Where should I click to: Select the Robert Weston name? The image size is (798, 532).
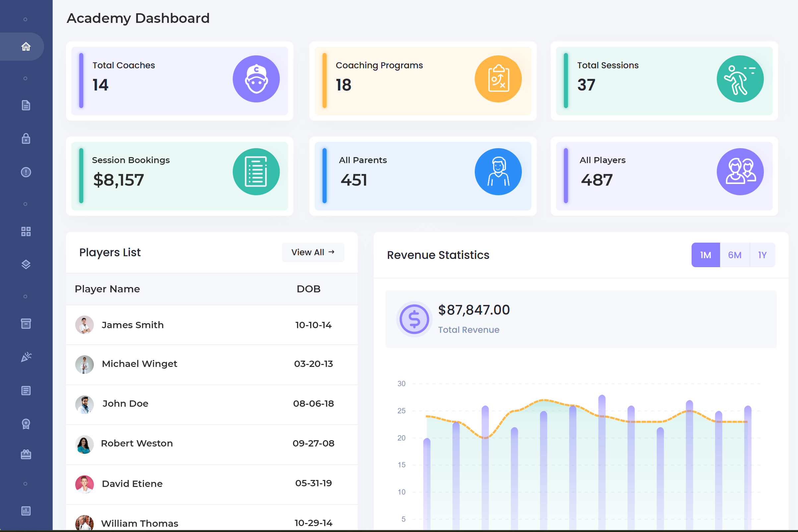[137, 443]
